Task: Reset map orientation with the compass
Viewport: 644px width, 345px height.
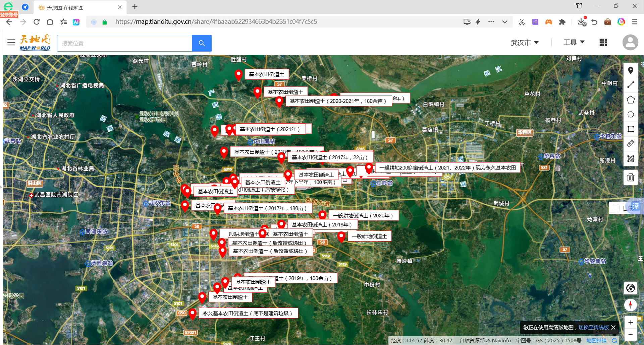Action: coord(631,305)
